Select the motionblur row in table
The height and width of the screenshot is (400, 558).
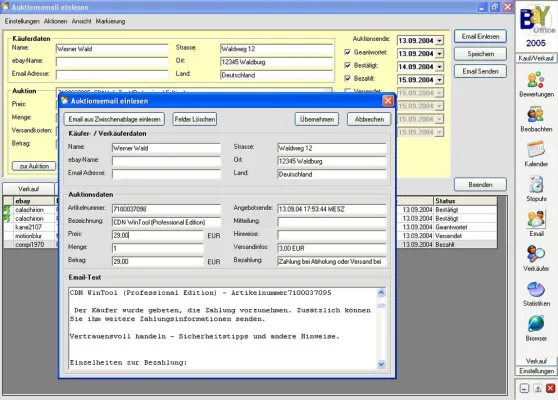(251, 236)
